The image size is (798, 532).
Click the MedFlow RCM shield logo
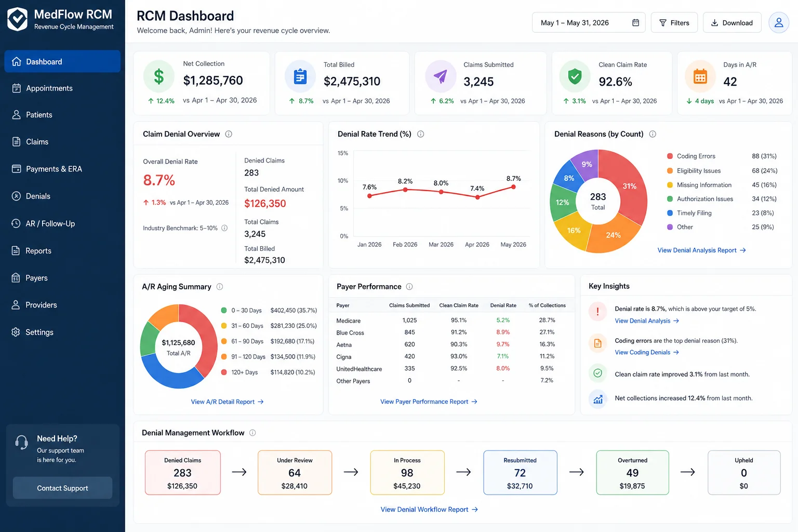coord(17,19)
